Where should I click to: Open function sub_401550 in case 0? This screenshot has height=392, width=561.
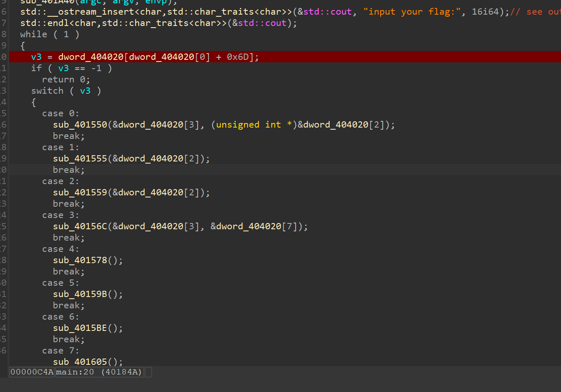[80, 125]
